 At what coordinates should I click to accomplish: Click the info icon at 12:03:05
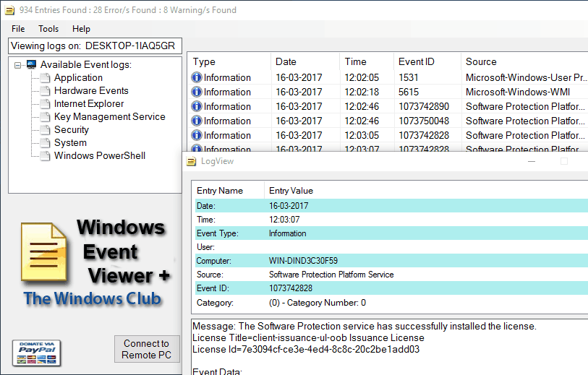click(197, 135)
